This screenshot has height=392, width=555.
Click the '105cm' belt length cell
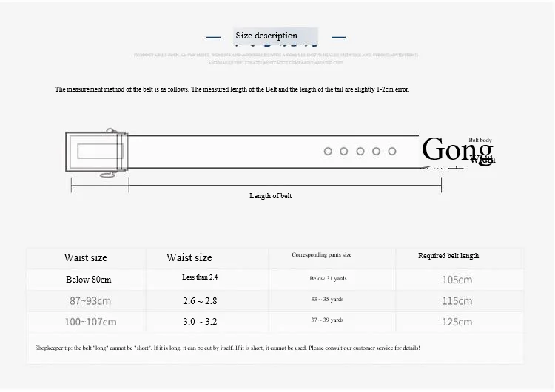point(457,280)
